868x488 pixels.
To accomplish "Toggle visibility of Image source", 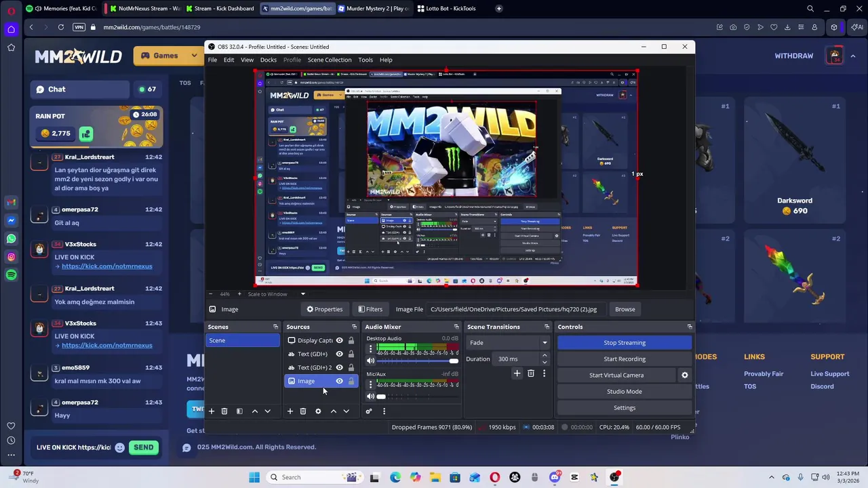I will tap(339, 381).
